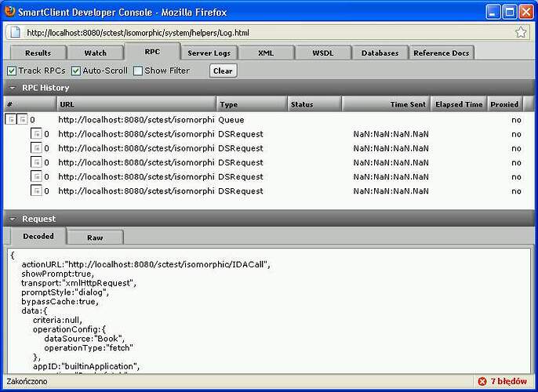Click the red error icon in status bar
Viewport: 538px width, 392px height.
point(482,381)
